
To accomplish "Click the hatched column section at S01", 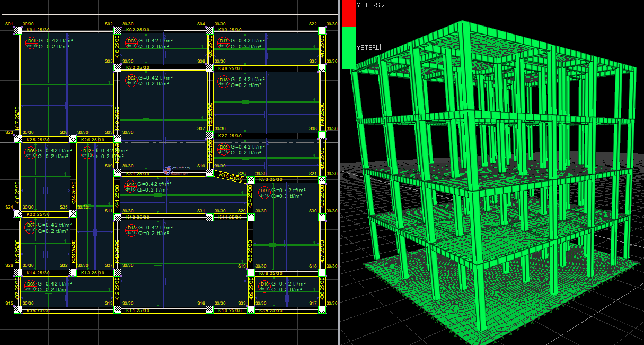I will (x=17, y=30).
